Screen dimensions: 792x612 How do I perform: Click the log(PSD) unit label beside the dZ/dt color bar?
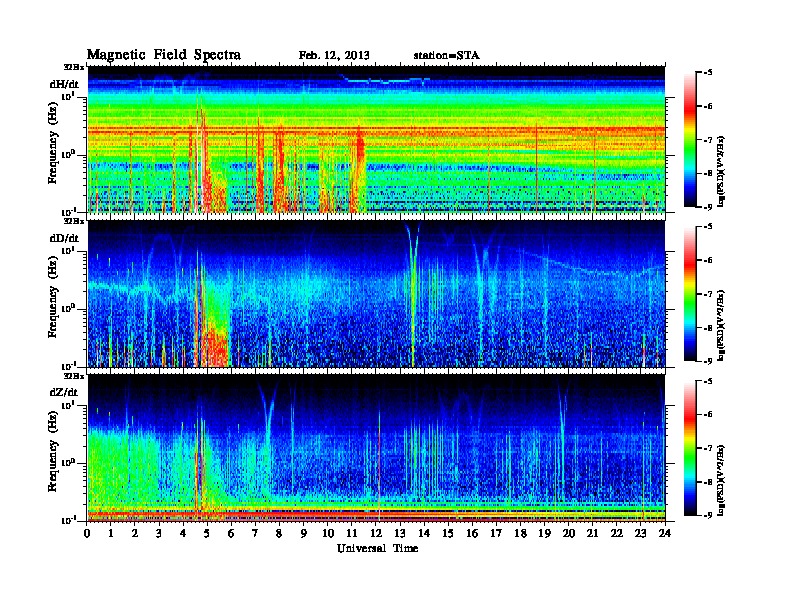pyautogui.click(x=721, y=480)
